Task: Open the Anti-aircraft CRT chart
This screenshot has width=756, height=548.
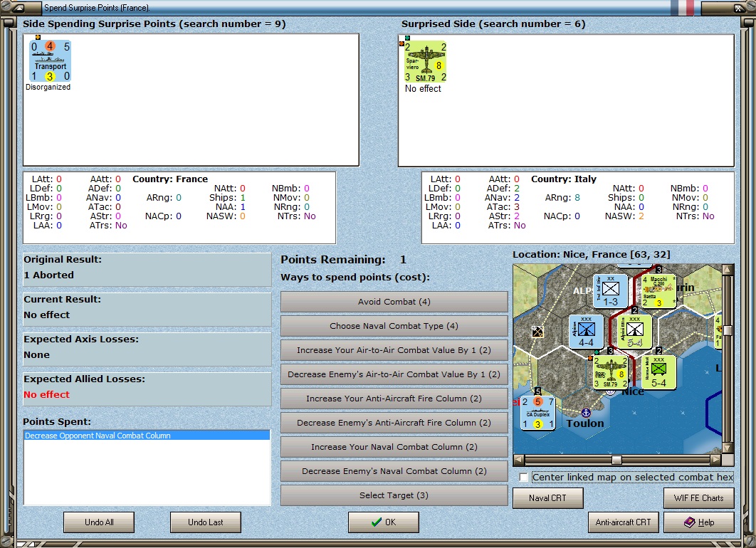Action: pyautogui.click(x=623, y=522)
